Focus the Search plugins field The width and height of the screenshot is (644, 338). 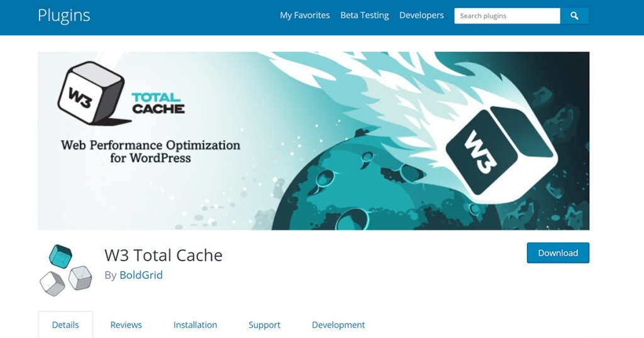pos(508,16)
